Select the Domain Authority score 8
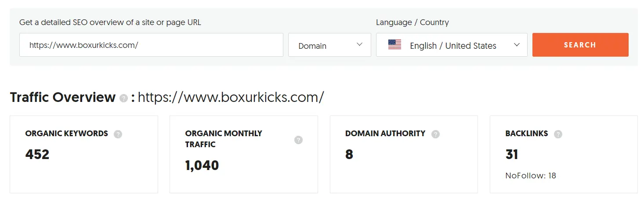 coord(349,154)
